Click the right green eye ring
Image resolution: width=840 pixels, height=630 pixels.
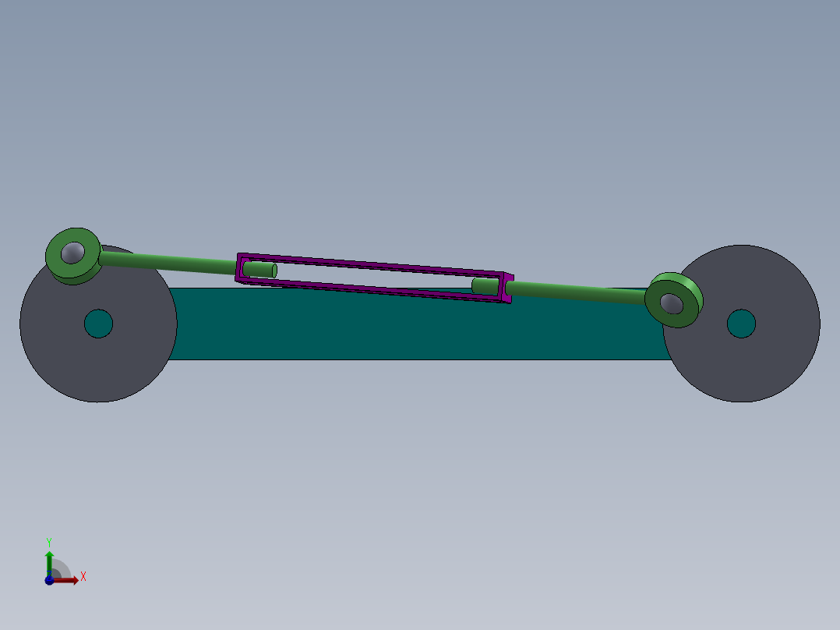(x=673, y=300)
